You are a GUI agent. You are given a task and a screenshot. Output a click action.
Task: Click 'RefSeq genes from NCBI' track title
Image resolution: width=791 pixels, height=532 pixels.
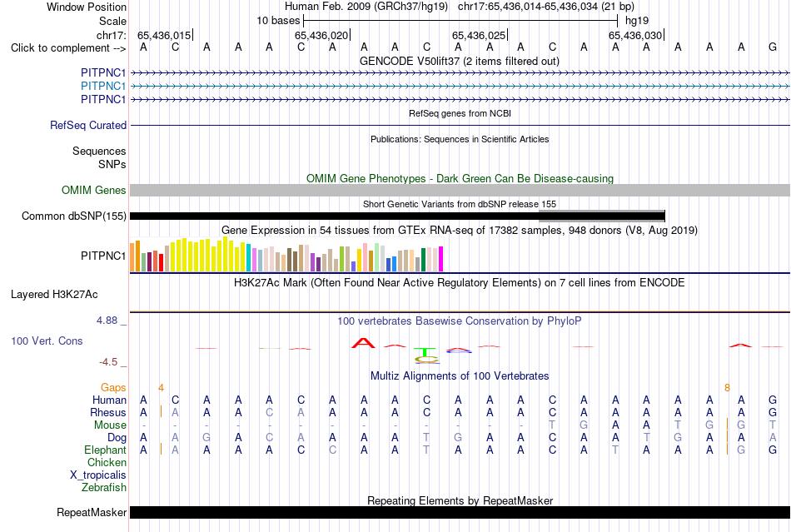pyautogui.click(x=460, y=113)
